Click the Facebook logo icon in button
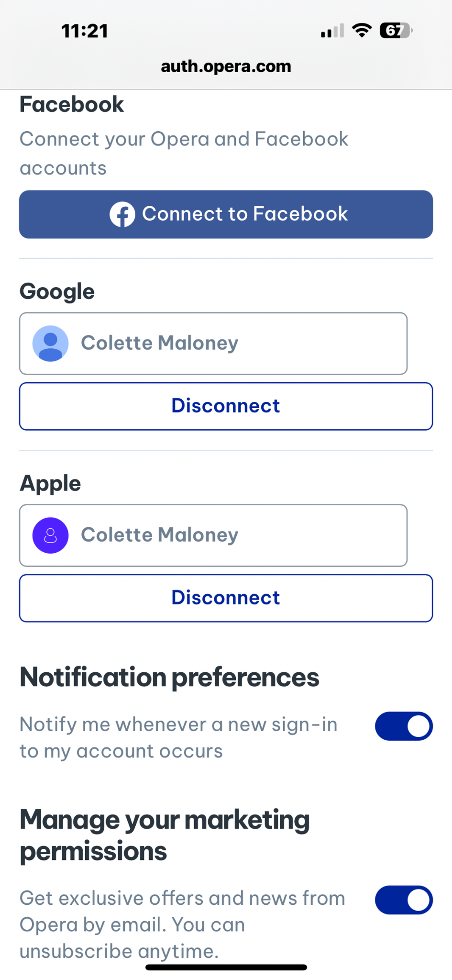452x980 pixels. (x=122, y=214)
